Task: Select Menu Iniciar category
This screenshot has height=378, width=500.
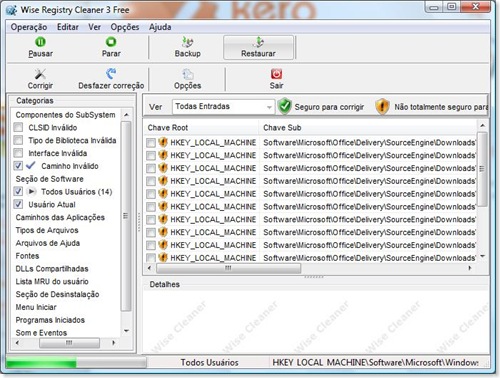Action: pos(36,307)
